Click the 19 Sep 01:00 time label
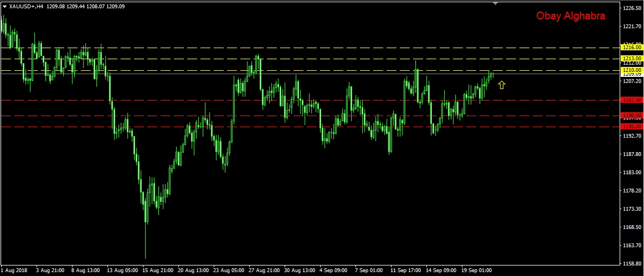Viewport: 644px width, 276px height. point(477,270)
